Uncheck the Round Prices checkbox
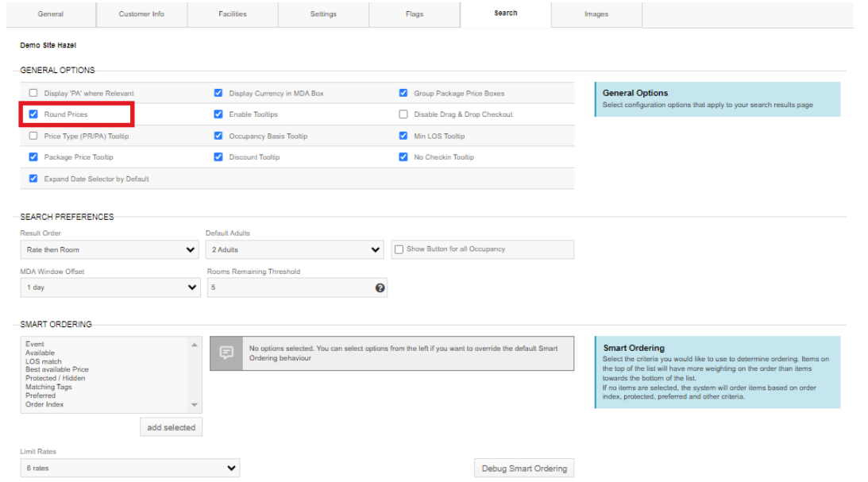Viewport: 868px width, 482px height. coord(33,114)
